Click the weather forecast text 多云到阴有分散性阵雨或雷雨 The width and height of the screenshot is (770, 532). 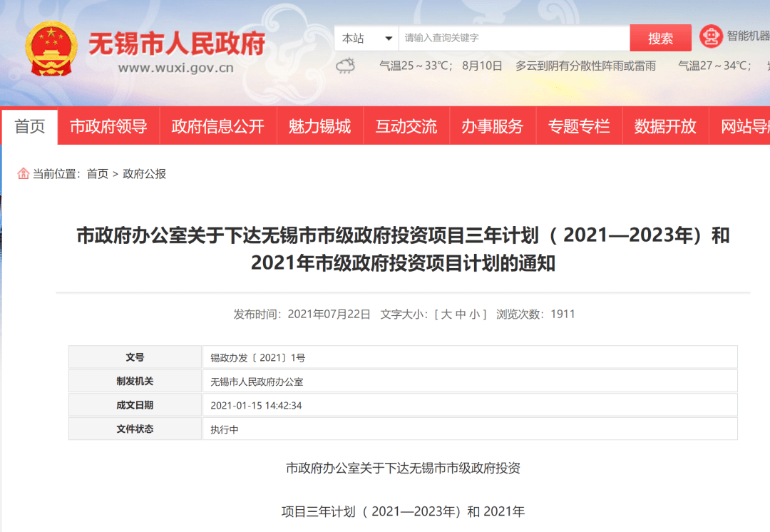[585, 66]
